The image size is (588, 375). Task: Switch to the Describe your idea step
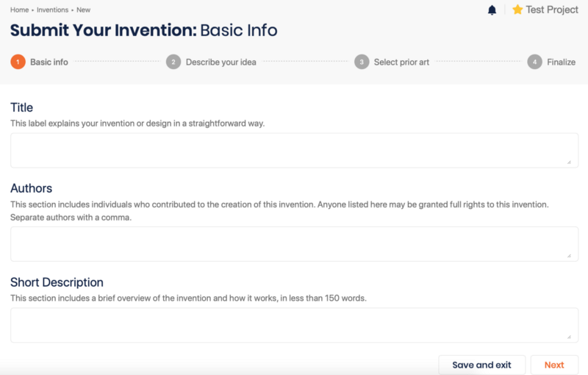coord(220,62)
